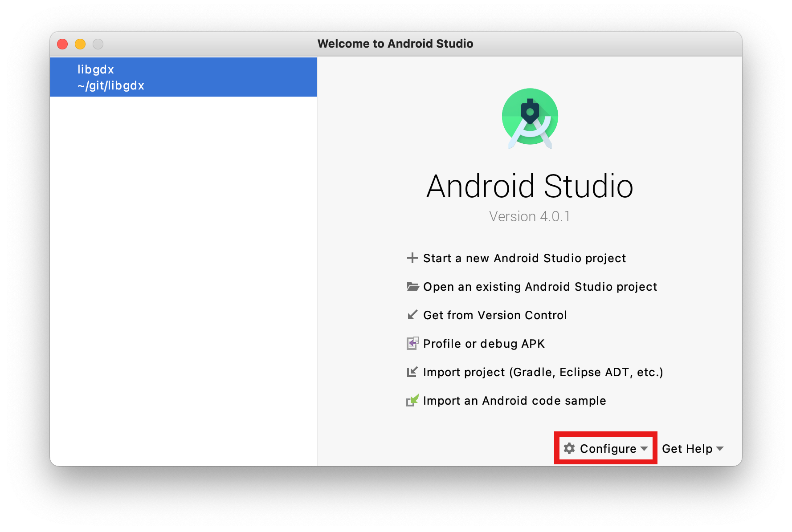Screen dimensions: 792x532
Task: Select Import project (Gradle, Eclipse ADT, etc.)
Action: click(535, 372)
